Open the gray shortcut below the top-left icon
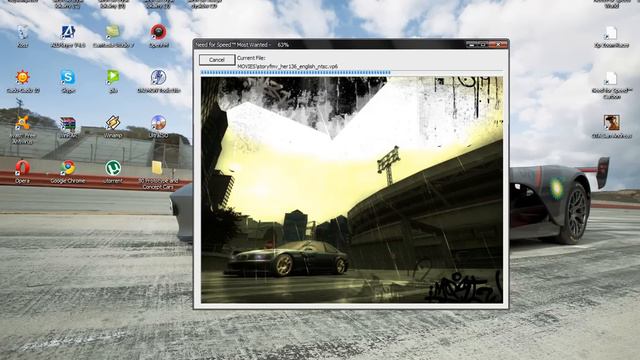Image resolution: width=640 pixels, height=360 pixels. [x=22, y=36]
